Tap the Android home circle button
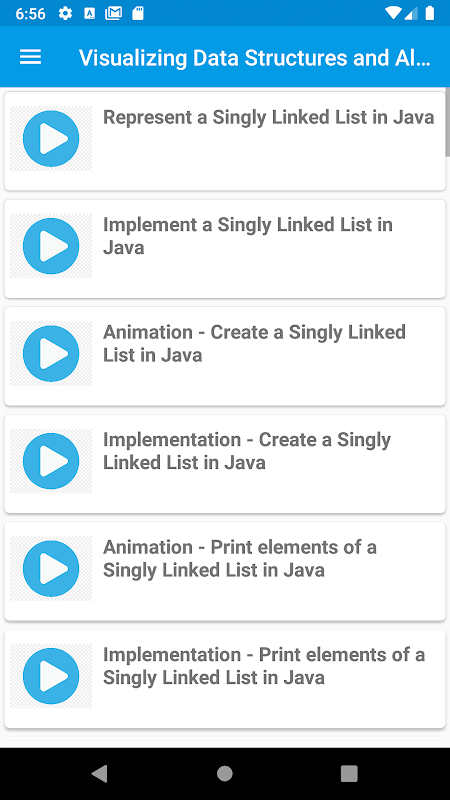 click(x=224, y=773)
